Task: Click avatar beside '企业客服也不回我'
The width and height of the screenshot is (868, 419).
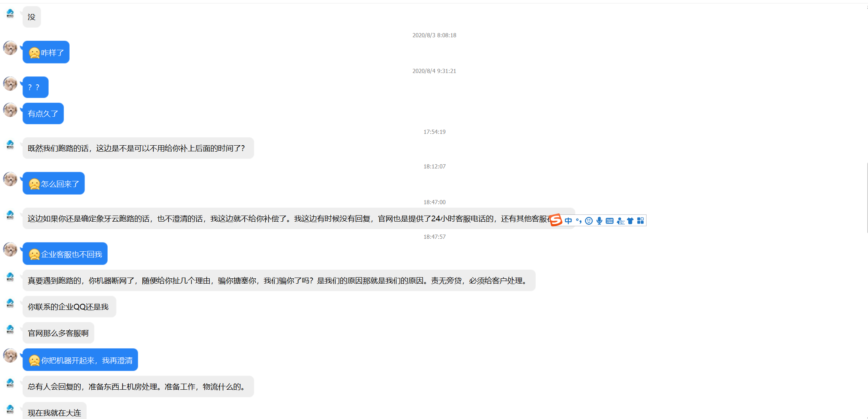Action: (x=10, y=250)
